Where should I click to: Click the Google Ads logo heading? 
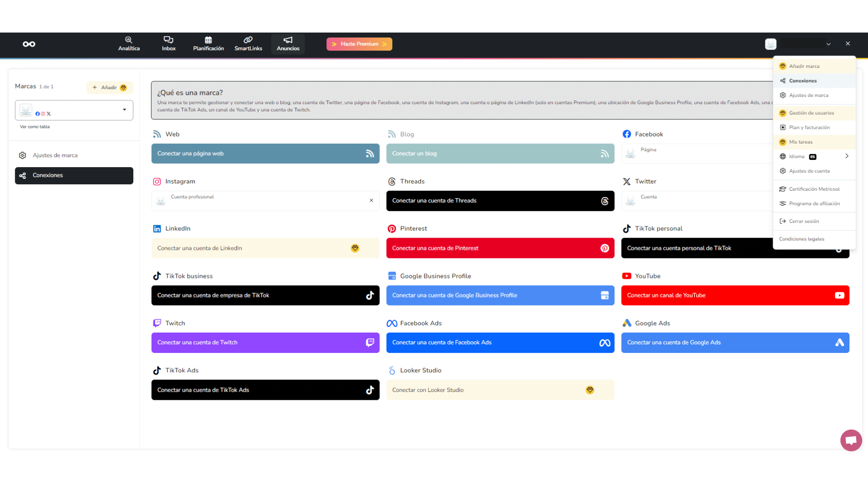(627, 323)
